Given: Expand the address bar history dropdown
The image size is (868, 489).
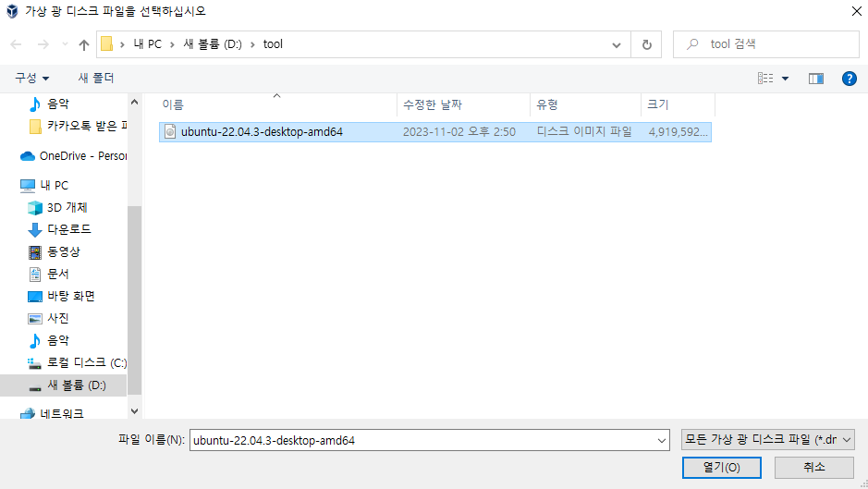Looking at the screenshot, I should coord(617,45).
